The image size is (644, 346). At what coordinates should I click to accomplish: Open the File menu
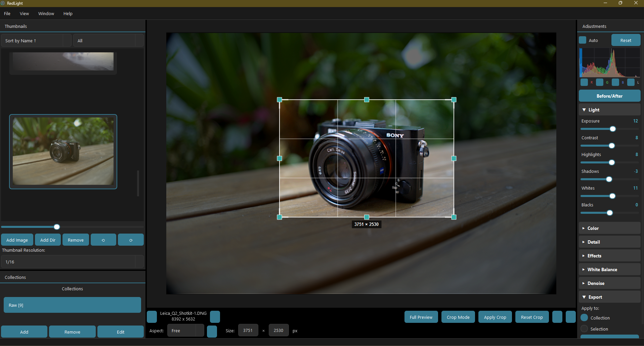pos(7,13)
